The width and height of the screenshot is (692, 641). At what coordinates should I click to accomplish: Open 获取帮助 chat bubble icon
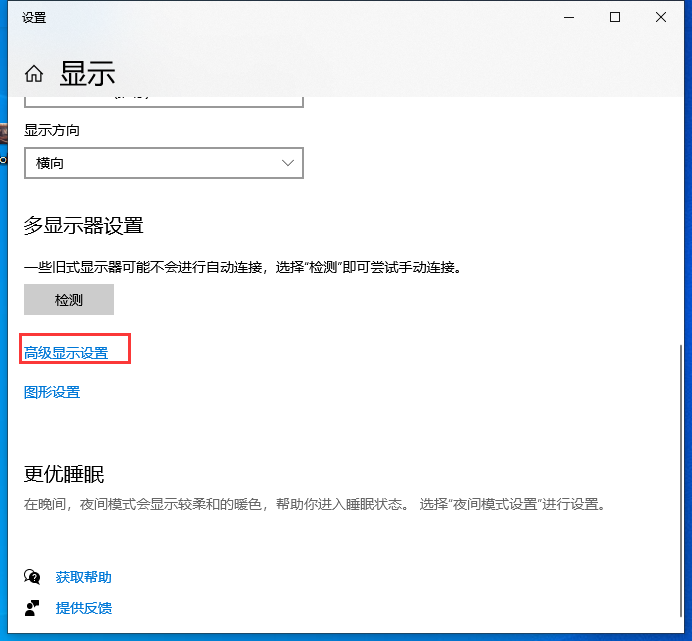click(x=32, y=577)
